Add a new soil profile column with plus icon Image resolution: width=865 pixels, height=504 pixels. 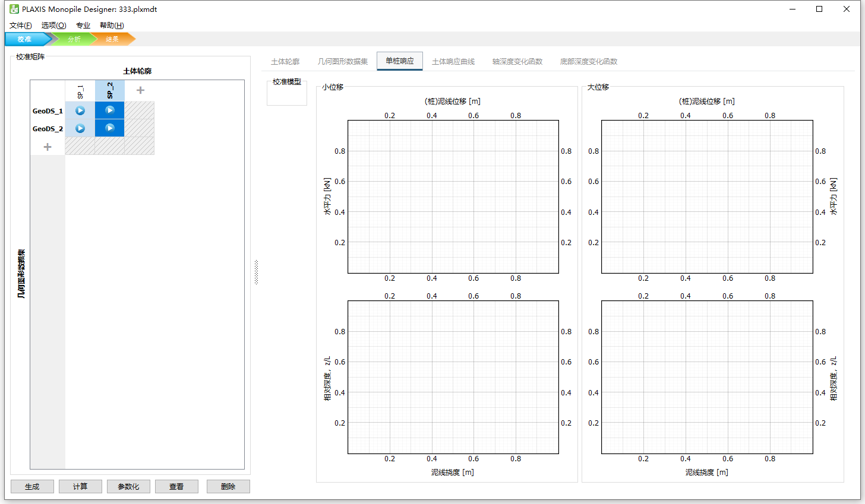[x=140, y=90]
